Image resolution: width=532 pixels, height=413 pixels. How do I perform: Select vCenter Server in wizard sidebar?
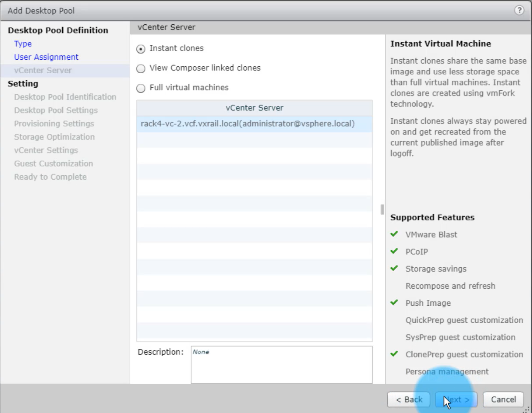click(43, 70)
